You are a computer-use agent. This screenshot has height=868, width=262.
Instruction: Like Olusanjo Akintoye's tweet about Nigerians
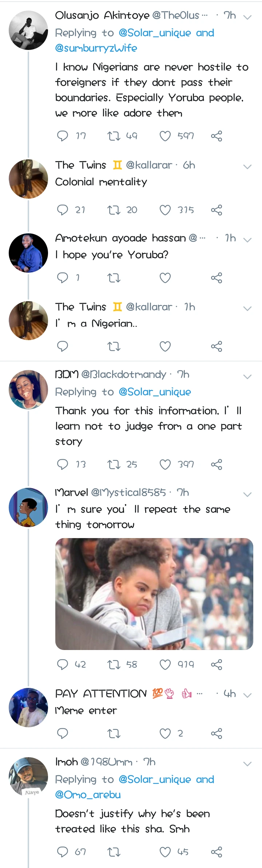pyautogui.click(x=165, y=136)
